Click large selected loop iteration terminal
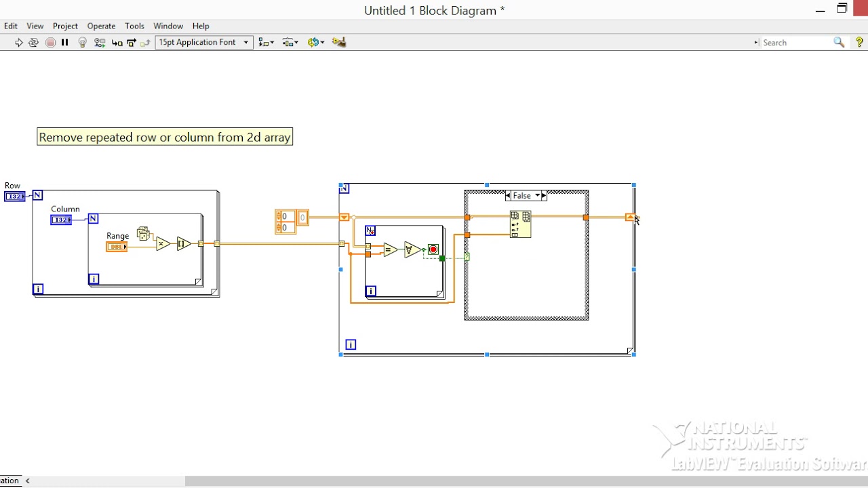 [x=351, y=345]
